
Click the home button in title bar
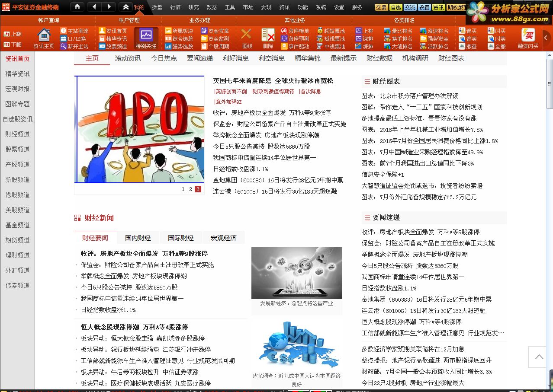pos(77,7)
